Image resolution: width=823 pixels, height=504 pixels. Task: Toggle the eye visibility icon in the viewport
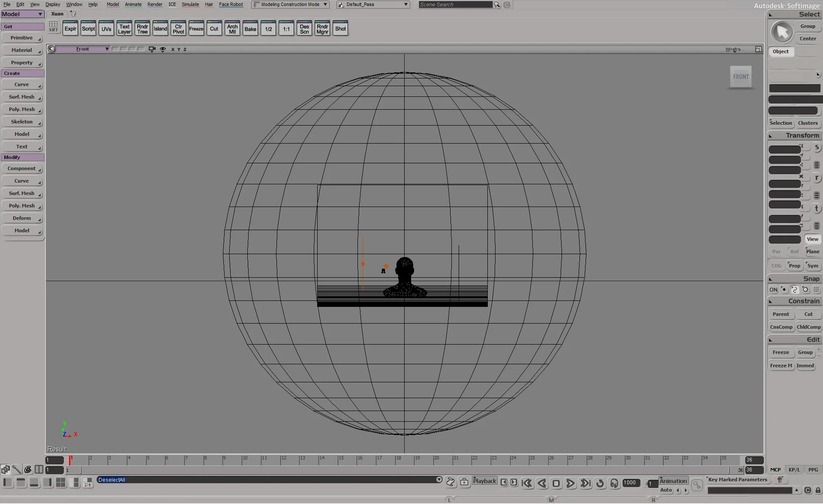[163, 49]
